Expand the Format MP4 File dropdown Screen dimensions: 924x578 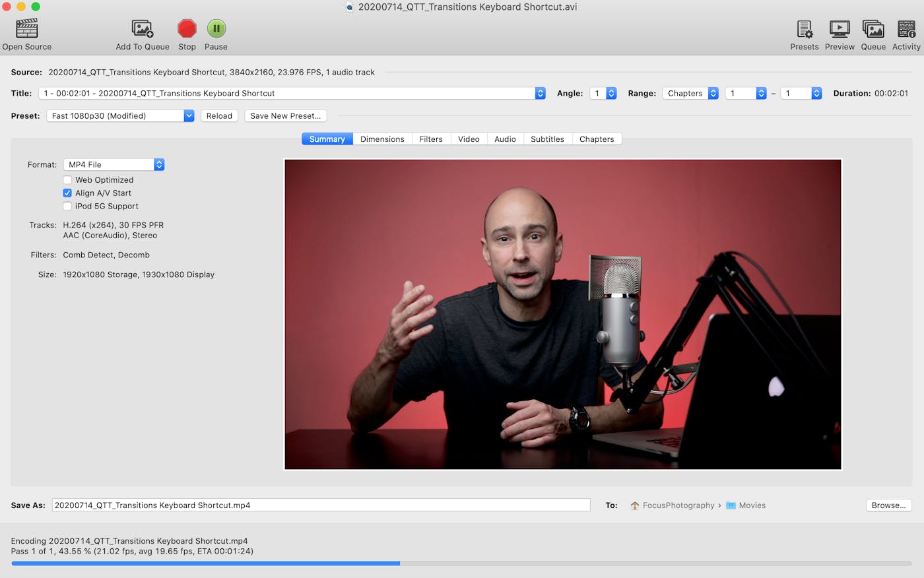[114, 165]
